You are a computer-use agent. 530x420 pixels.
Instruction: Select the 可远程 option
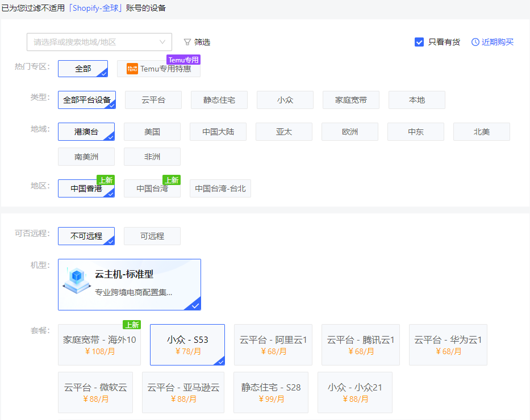coord(152,236)
